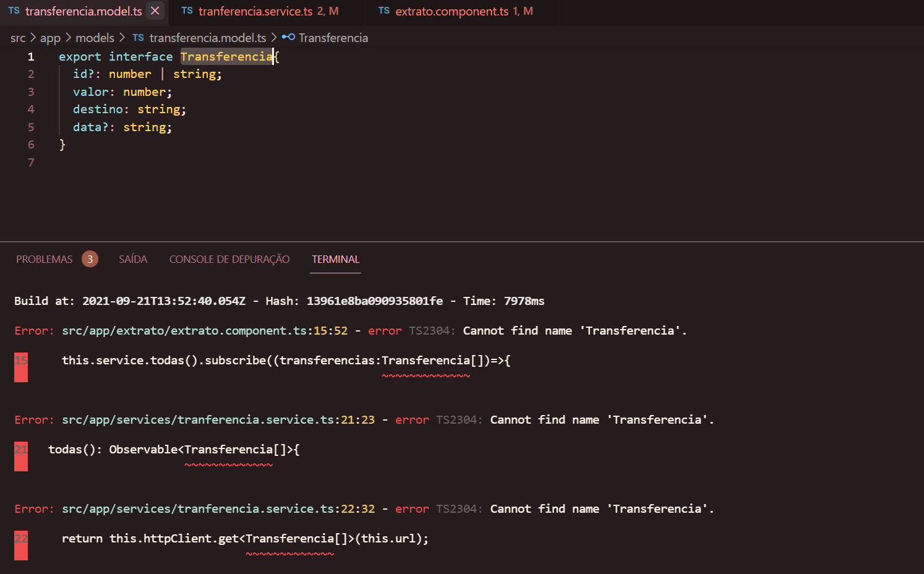Close the transferencia.model.ts tab

155,11
